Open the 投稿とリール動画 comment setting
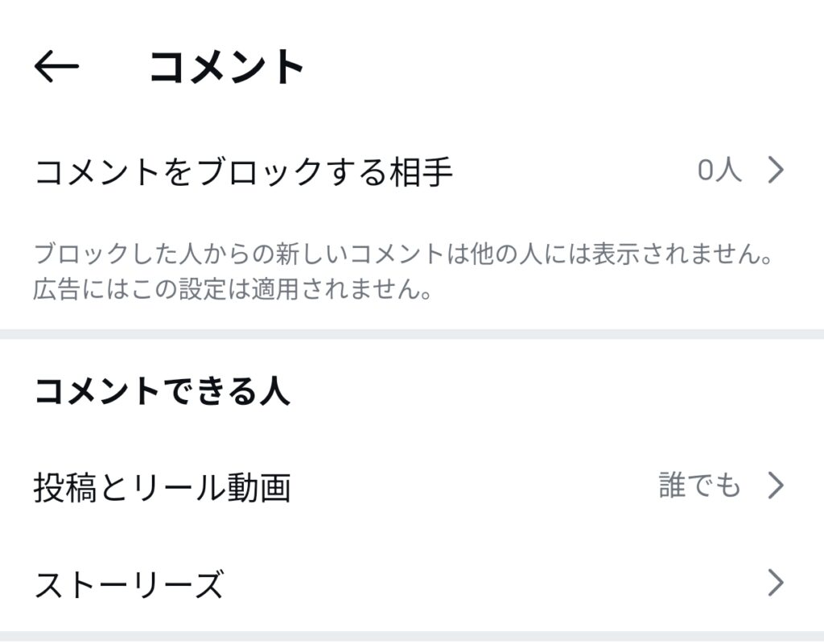The width and height of the screenshot is (824, 644). (x=162, y=487)
